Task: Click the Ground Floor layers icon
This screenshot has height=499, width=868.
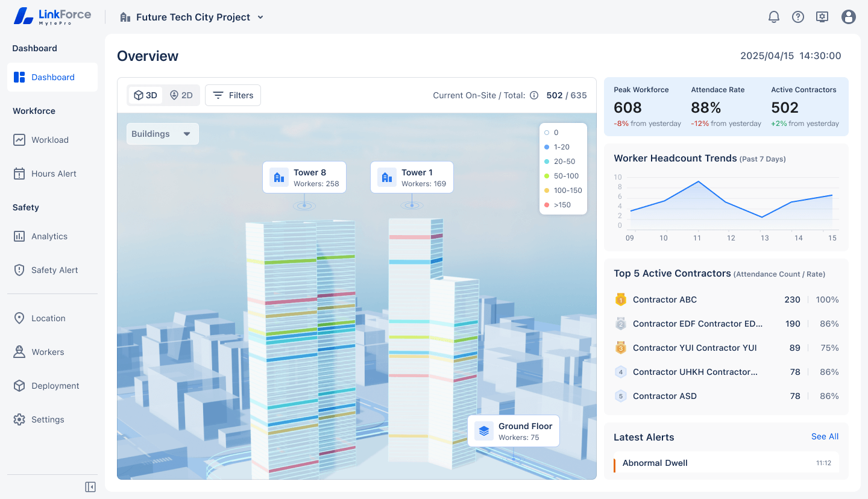Action: [x=484, y=431]
